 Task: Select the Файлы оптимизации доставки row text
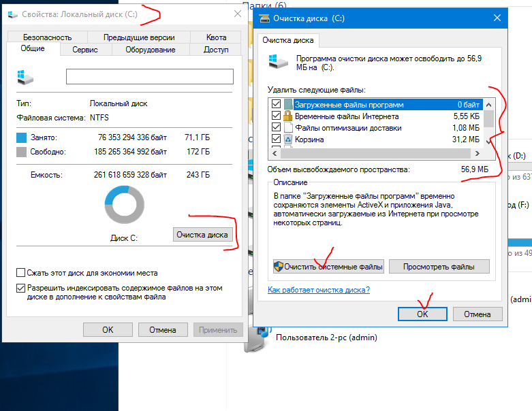pyautogui.click(x=348, y=128)
